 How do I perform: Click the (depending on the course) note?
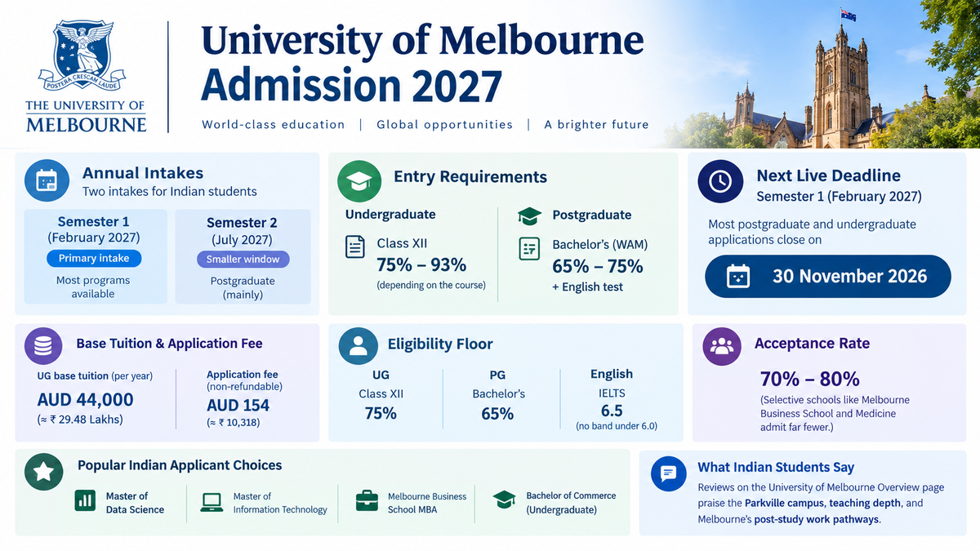click(431, 286)
